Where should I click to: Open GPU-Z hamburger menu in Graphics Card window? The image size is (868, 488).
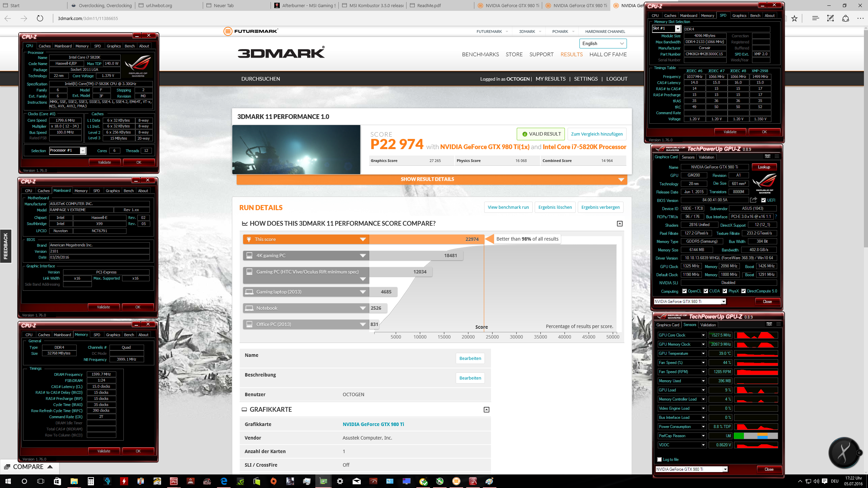(x=777, y=157)
